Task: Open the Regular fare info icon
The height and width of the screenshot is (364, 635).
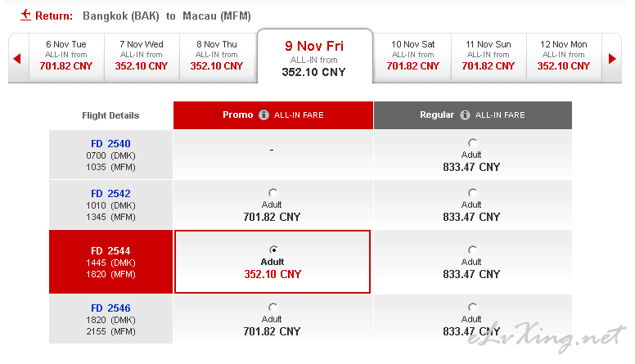Action: click(x=465, y=115)
